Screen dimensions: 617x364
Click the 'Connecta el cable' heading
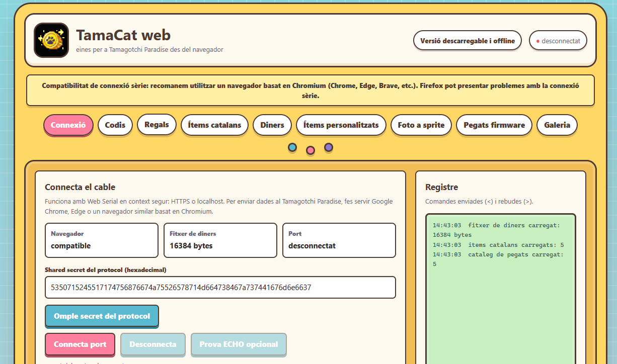pyautogui.click(x=80, y=187)
